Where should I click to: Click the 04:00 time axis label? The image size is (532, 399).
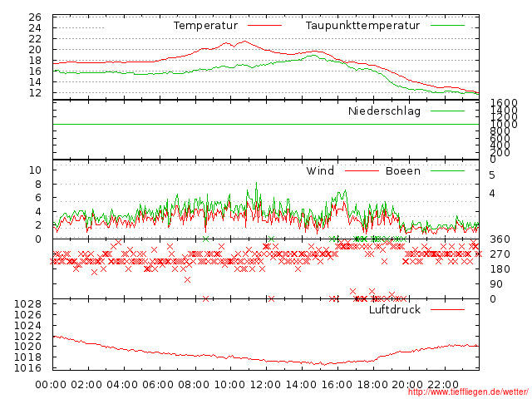point(122,385)
